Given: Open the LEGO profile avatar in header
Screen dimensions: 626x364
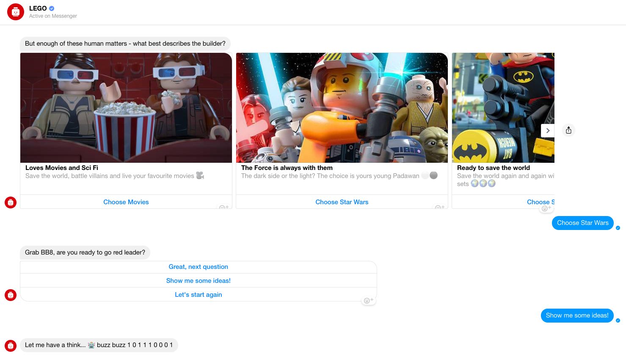Looking at the screenshot, I should click(x=16, y=12).
